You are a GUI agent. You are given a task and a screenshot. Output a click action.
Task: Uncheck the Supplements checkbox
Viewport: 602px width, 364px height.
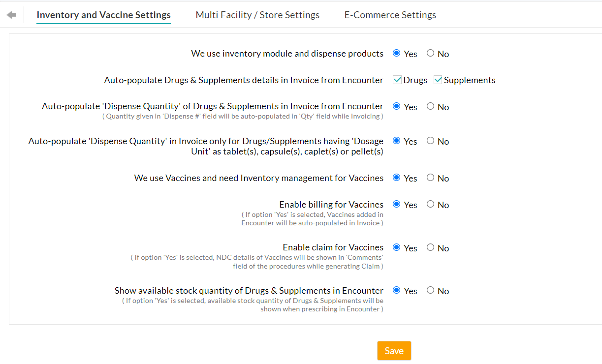click(x=438, y=79)
